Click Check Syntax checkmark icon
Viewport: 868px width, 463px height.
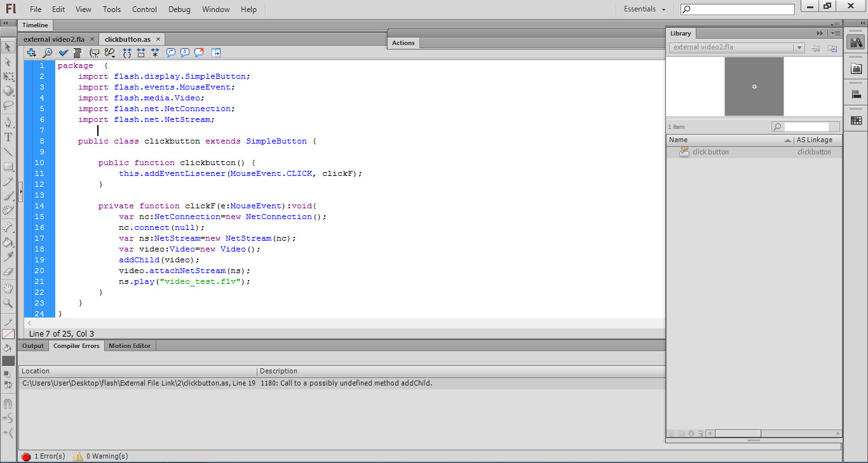coord(64,53)
